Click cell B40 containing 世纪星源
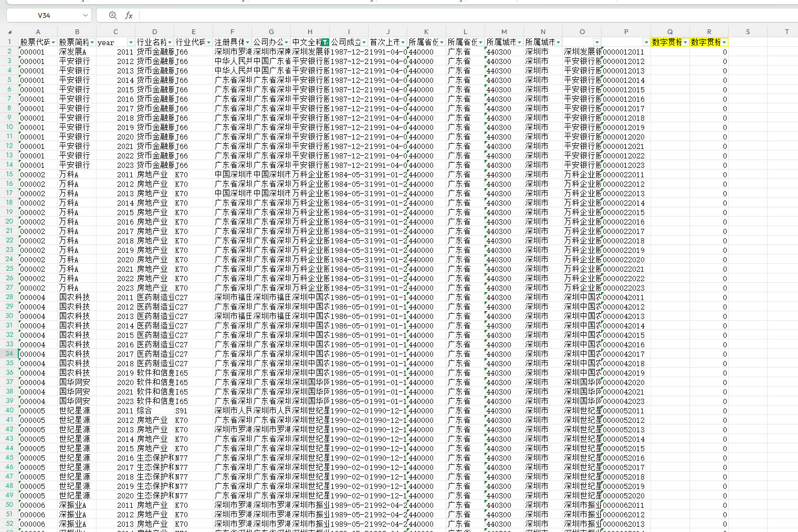The width and height of the screenshot is (798, 532). coord(77,411)
